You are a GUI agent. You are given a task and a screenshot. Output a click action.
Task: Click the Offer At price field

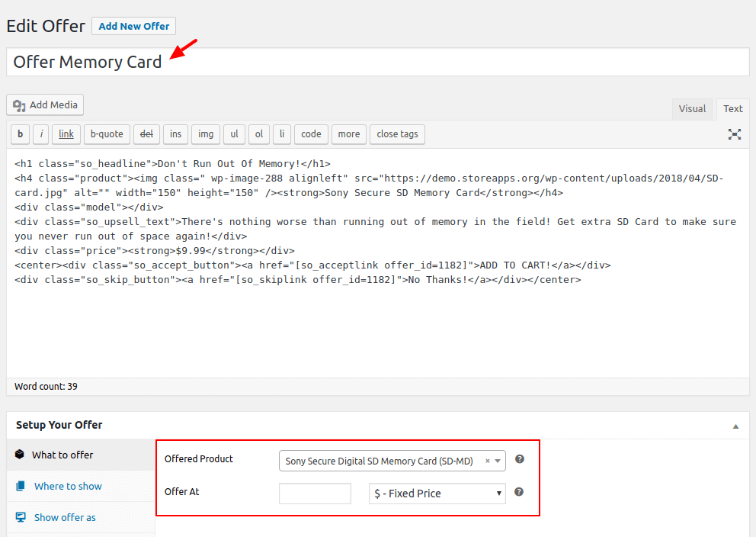point(315,494)
